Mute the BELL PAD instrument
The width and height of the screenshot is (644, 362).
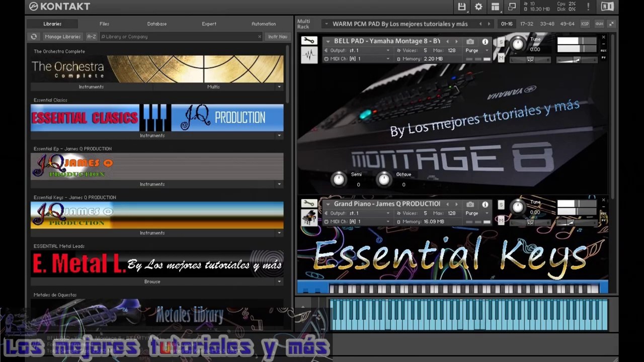tap(501, 58)
